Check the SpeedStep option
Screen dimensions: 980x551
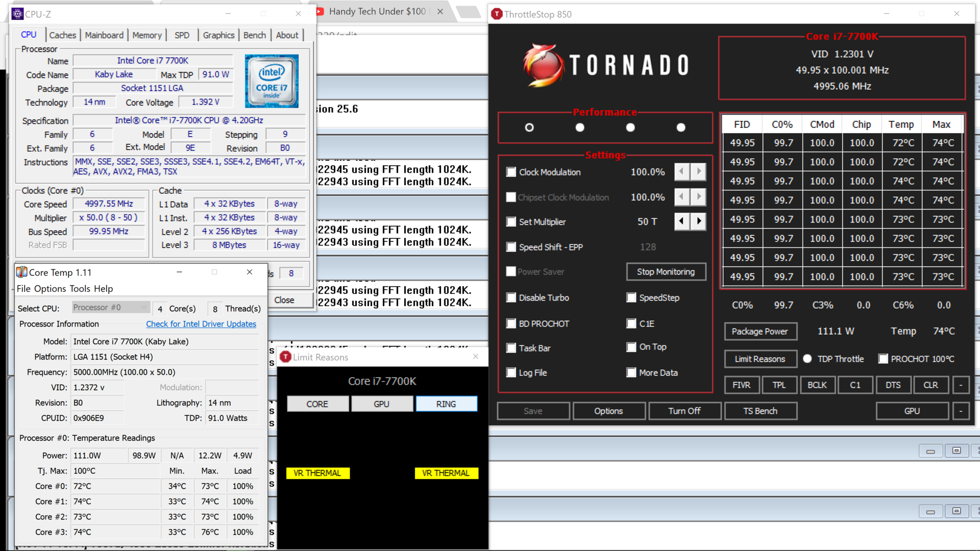(631, 297)
